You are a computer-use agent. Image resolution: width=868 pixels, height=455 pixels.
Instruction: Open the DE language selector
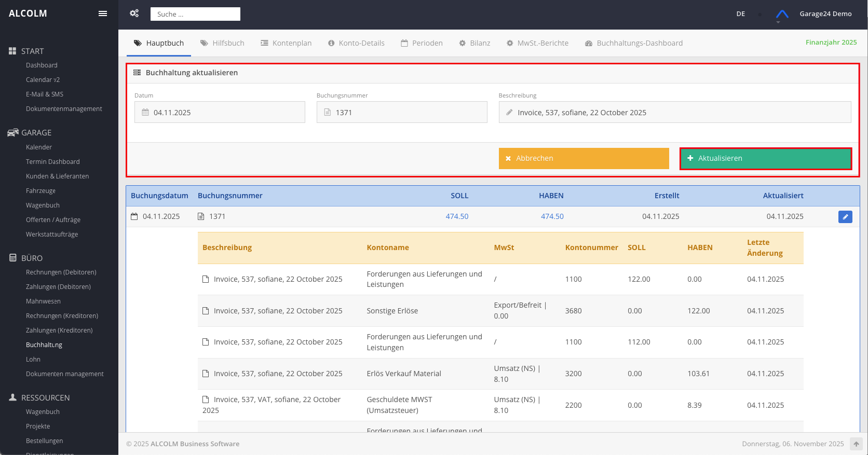(x=740, y=14)
